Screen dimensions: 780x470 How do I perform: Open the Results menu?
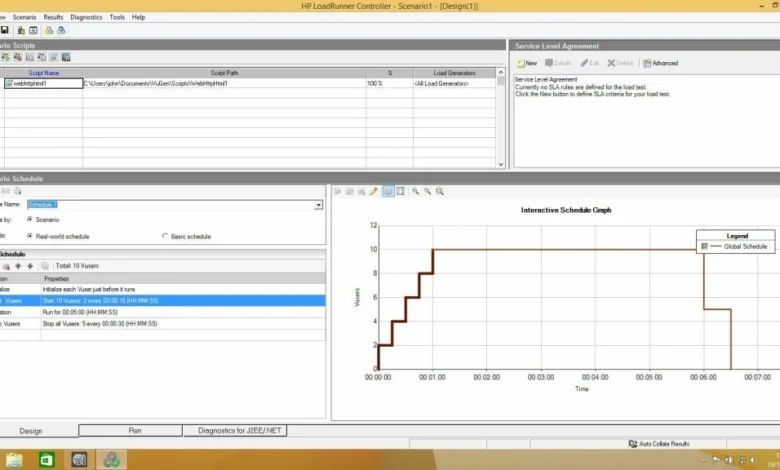[x=53, y=17]
